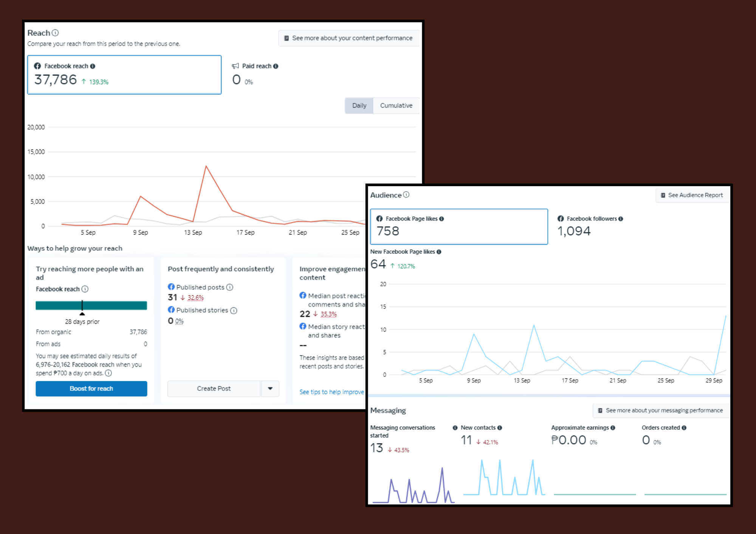Click info icon next to Published posts
Image resolution: width=756 pixels, height=534 pixels.
(229, 287)
